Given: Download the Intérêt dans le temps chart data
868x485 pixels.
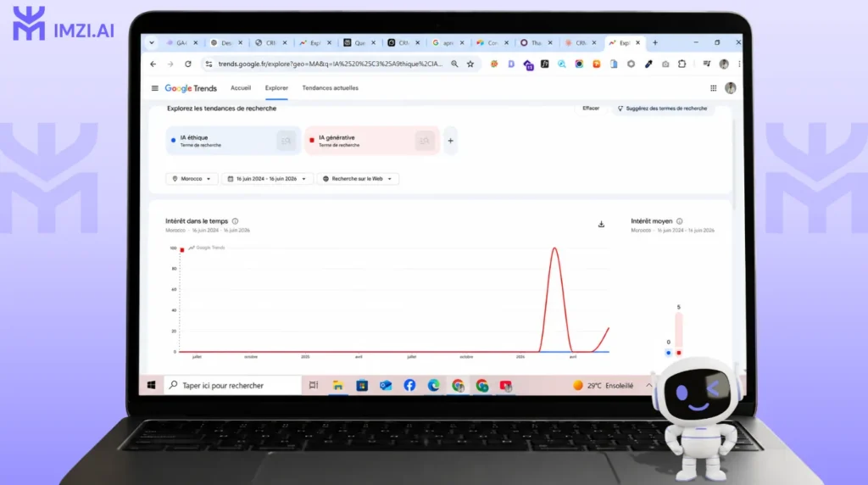Looking at the screenshot, I should (x=601, y=224).
